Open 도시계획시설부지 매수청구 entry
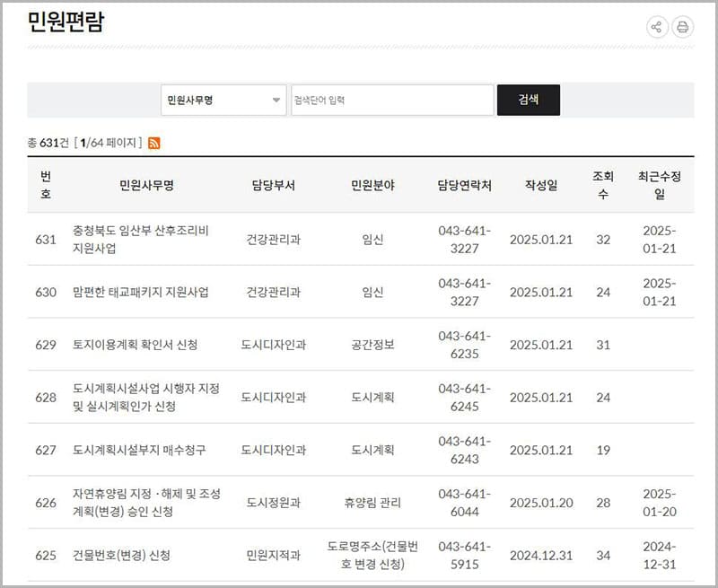This screenshot has width=718, height=588. pos(139,450)
